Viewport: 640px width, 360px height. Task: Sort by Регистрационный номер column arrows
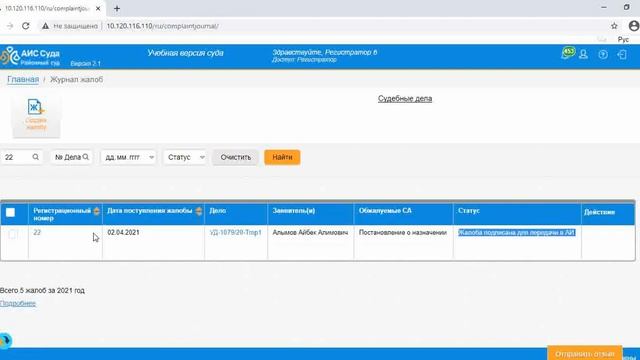click(96, 211)
